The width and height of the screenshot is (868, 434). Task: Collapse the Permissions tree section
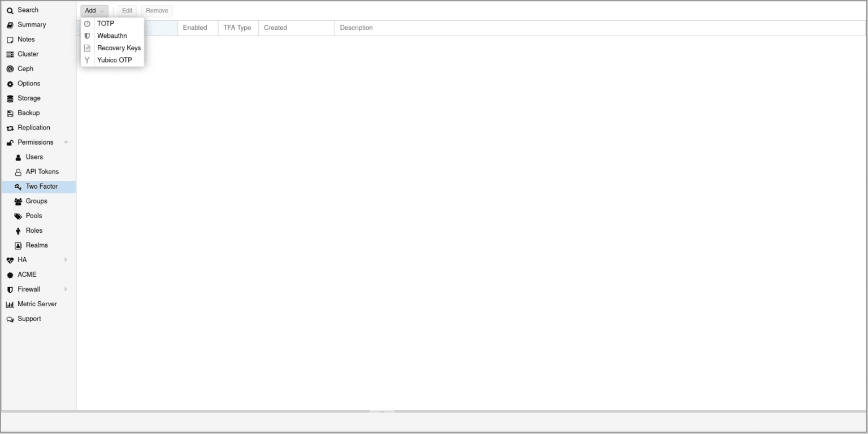coord(66,142)
